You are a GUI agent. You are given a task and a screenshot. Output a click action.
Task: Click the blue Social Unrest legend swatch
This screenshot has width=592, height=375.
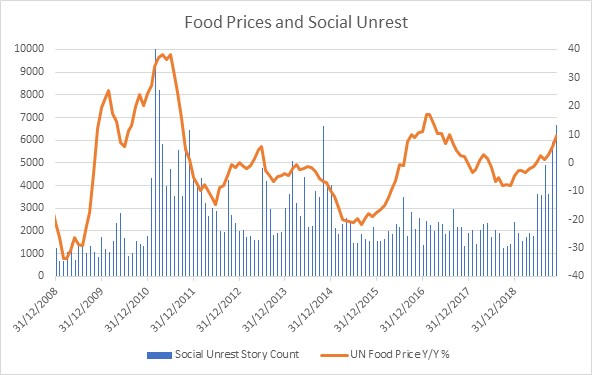point(159,355)
